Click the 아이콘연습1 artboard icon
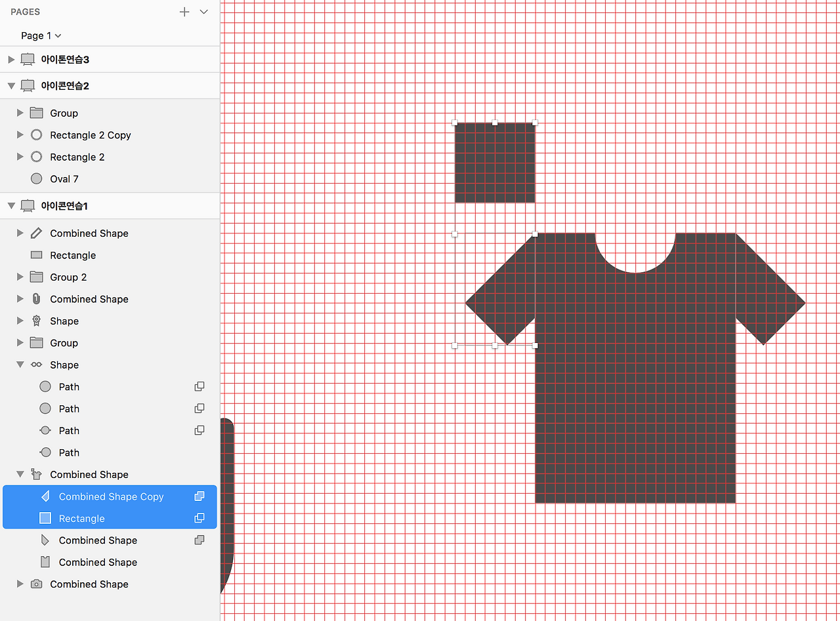Screen dimensions: 840x621 [x=28, y=206]
